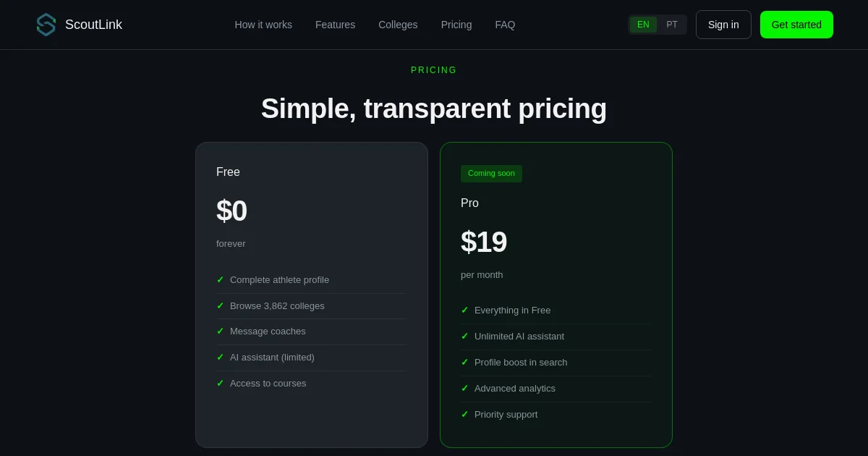Click the Coming soon badge on Pro

pyautogui.click(x=491, y=173)
